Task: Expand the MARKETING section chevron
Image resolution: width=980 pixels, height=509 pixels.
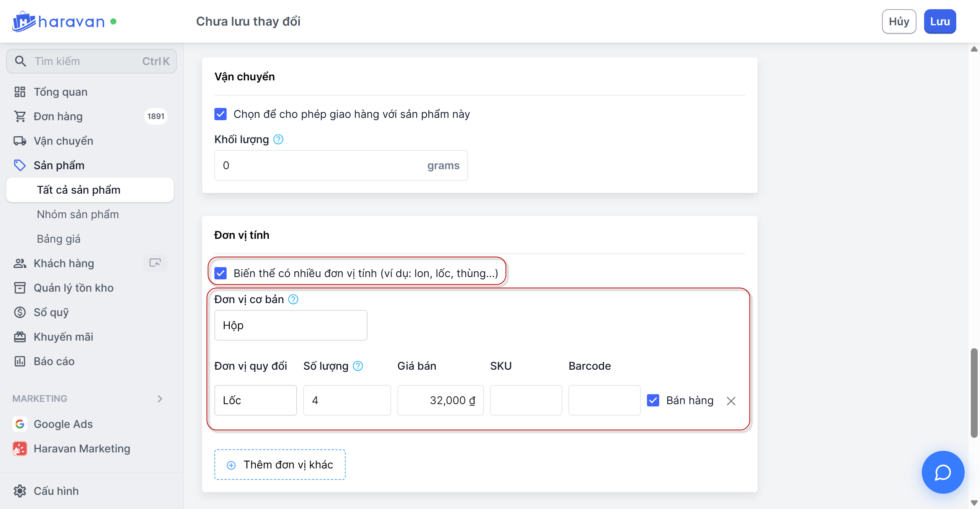Action: pyautogui.click(x=160, y=399)
